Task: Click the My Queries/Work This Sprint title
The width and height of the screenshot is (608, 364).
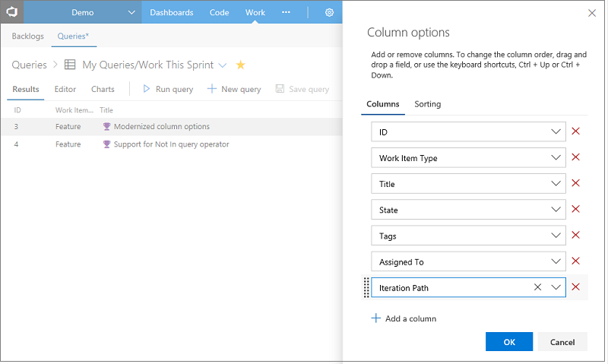Action: (x=147, y=65)
